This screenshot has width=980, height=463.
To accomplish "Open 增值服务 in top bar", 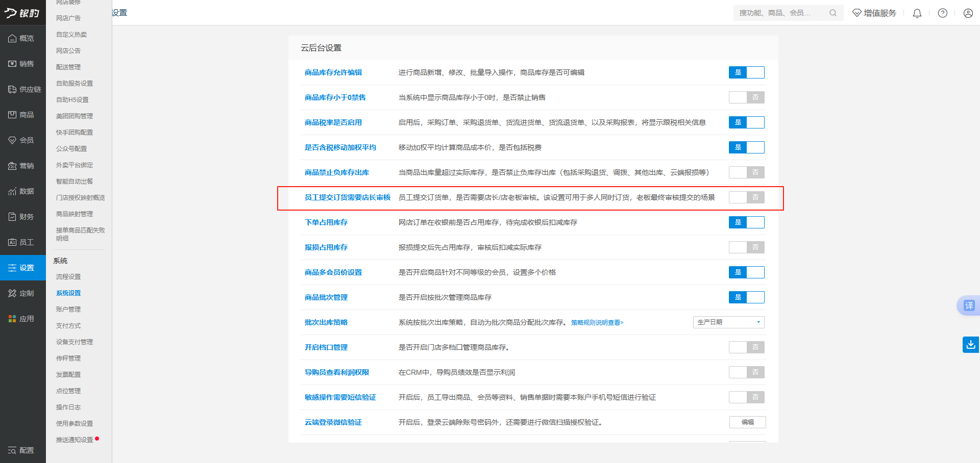I will (874, 13).
